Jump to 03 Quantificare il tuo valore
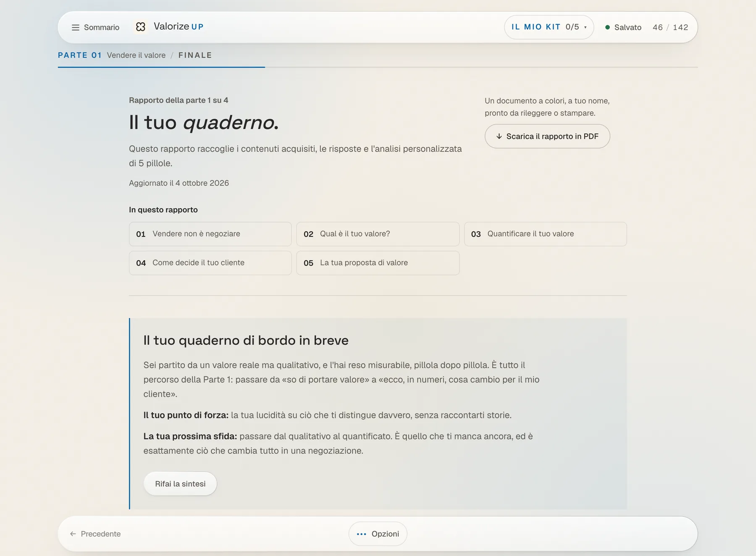Viewport: 756px width, 556px height. pos(545,234)
